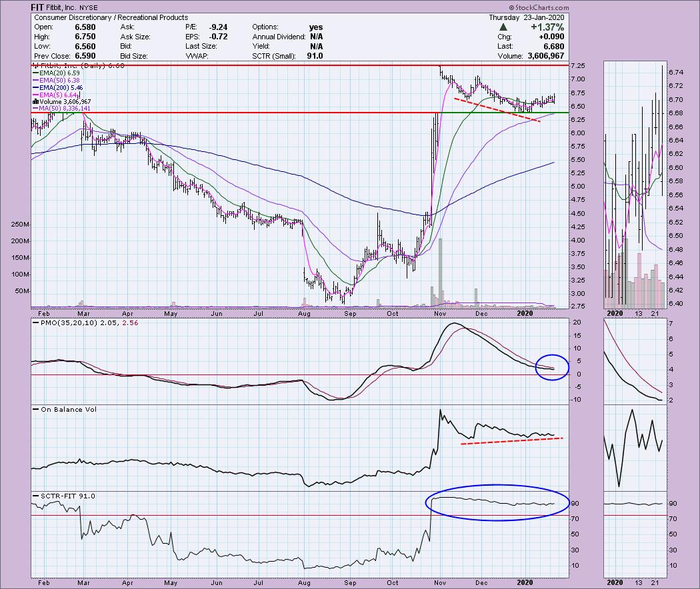Click the High value 6.750

(x=85, y=37)
